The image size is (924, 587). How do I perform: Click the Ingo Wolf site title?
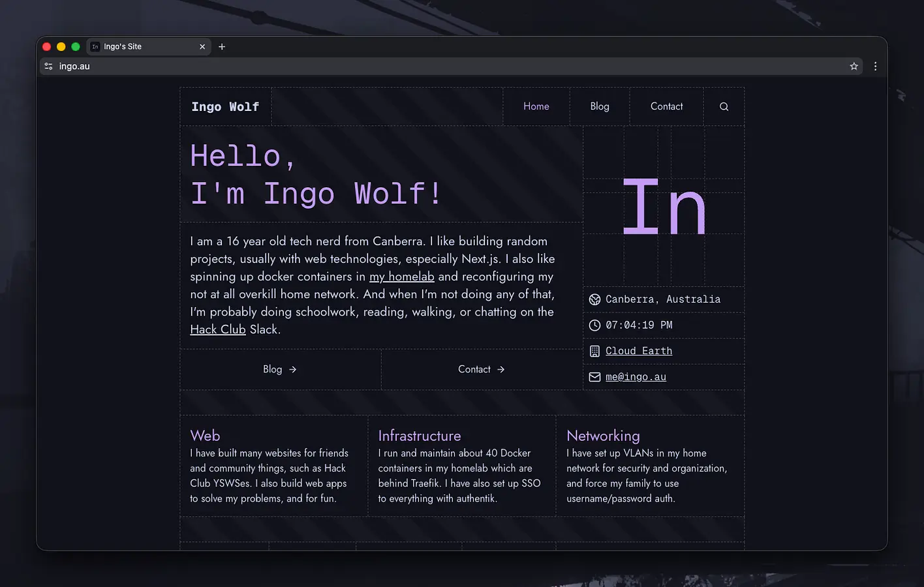click(x=225, y=106)
